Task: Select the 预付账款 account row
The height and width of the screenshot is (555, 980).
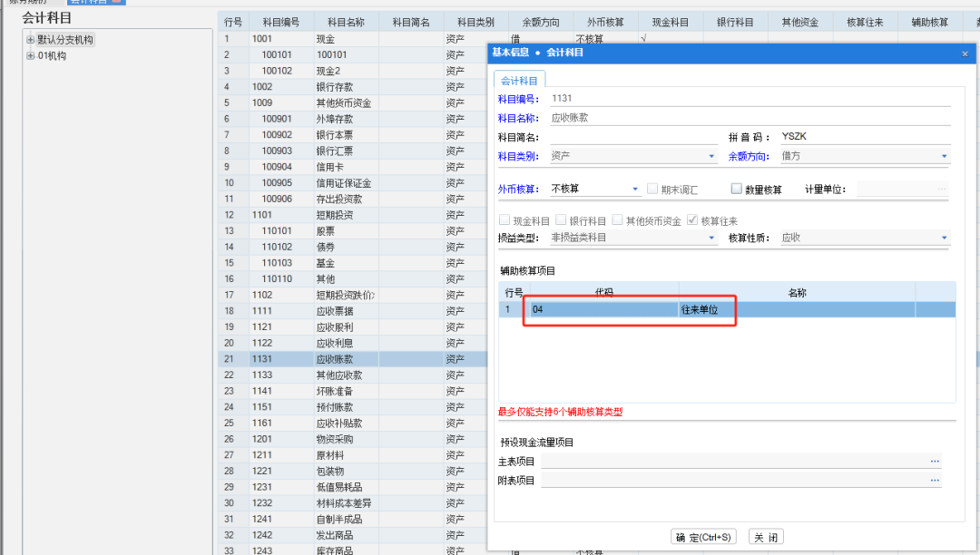Action: point(353,407)
